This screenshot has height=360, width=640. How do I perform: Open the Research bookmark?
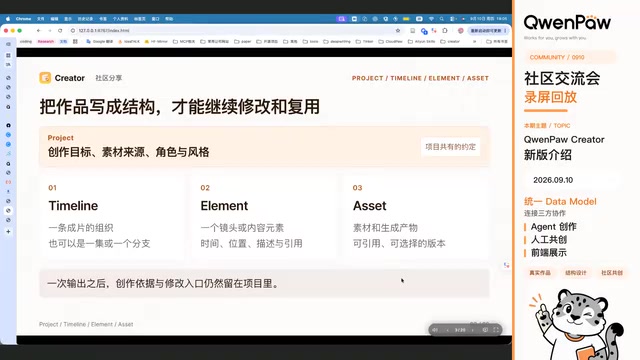(46, 42)
